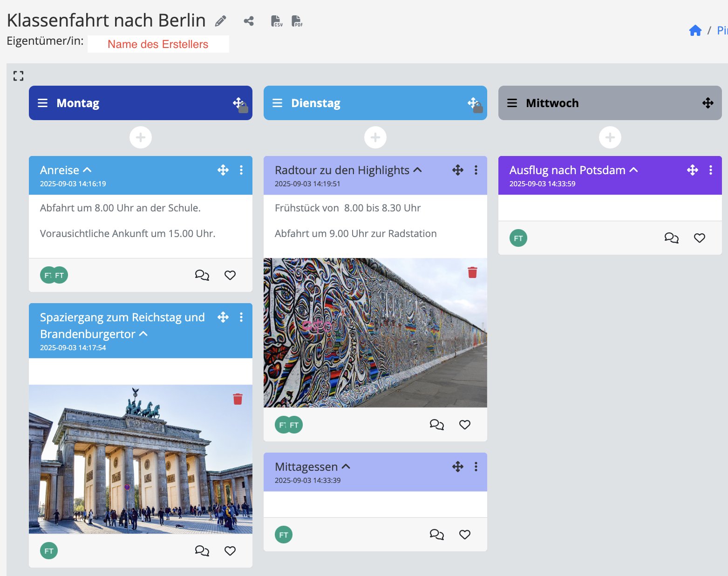Delete the Brandenburg Gate image
The width and height of the screenshot is (728, 576).
pyautogui.click(x=238, y=399)
